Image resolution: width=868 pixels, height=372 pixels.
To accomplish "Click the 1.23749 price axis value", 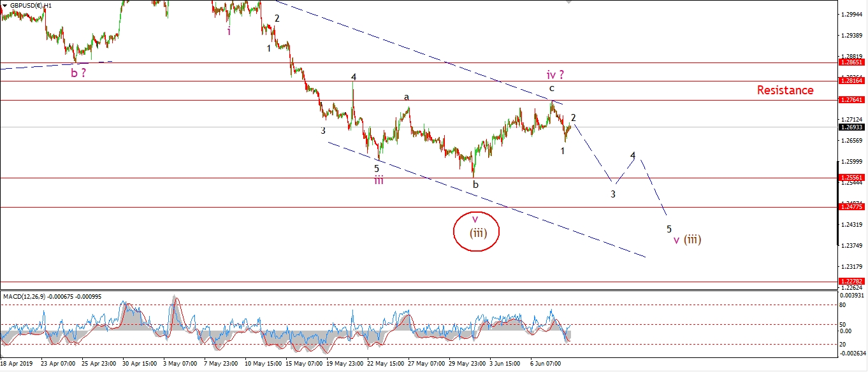I will (x=853, y=245).
